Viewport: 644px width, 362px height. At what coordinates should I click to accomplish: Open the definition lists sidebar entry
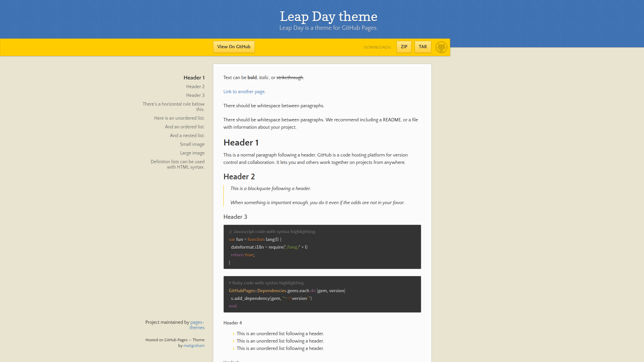coord(177,164)
